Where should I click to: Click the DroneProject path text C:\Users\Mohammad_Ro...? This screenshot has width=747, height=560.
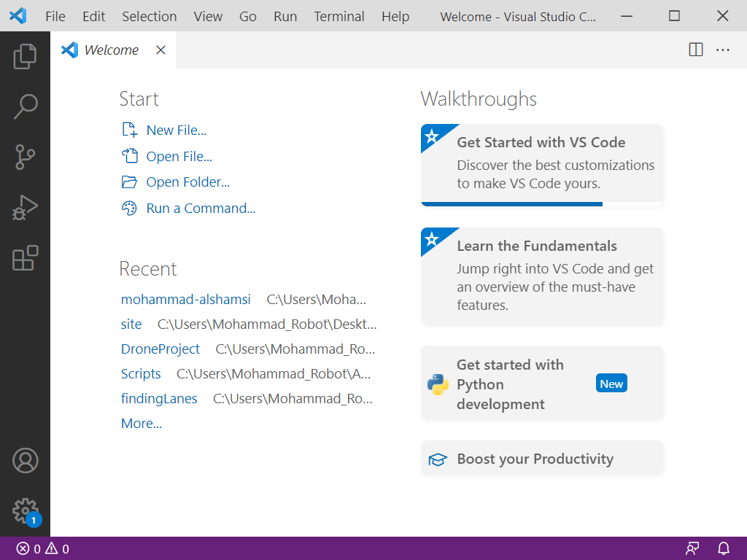point(295,349)
